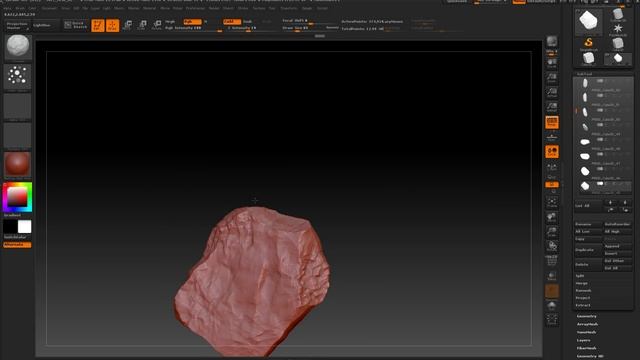Switch to Zsub mode
The width and height of the screenshot is (640, 360).
247,22
